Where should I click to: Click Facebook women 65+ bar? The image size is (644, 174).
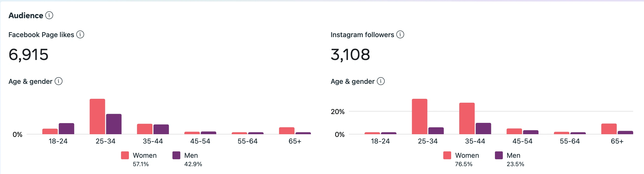[x=287, y=130]
